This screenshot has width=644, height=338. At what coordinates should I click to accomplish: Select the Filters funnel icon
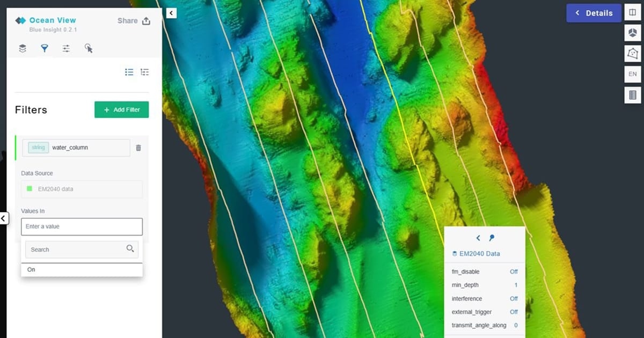coord(44,48)
